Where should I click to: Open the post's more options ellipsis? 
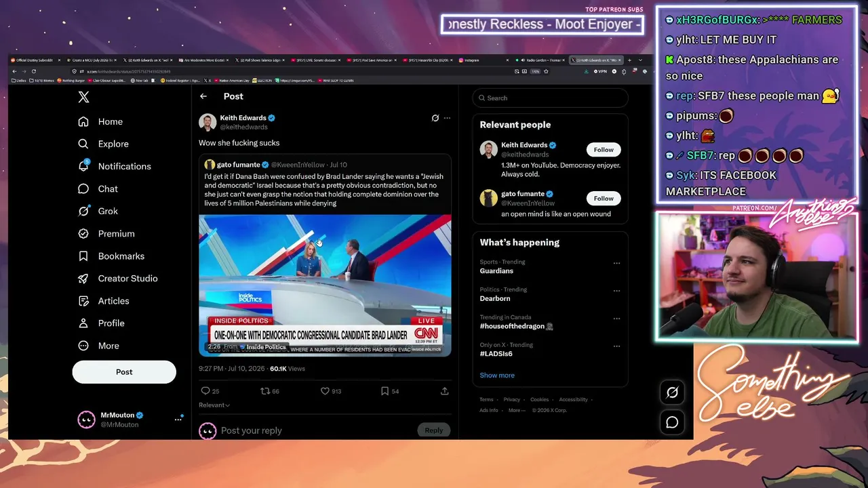click(447, 118)
